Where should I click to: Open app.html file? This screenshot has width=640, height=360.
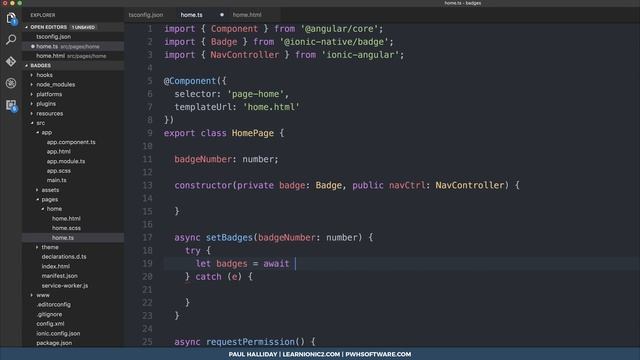tap(58, 151)
